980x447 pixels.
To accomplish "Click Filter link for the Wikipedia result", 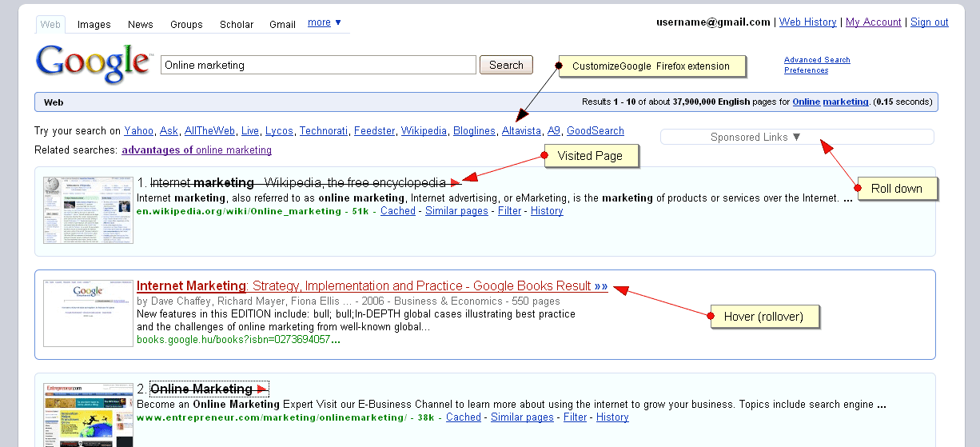I will [x=509, y=211].
